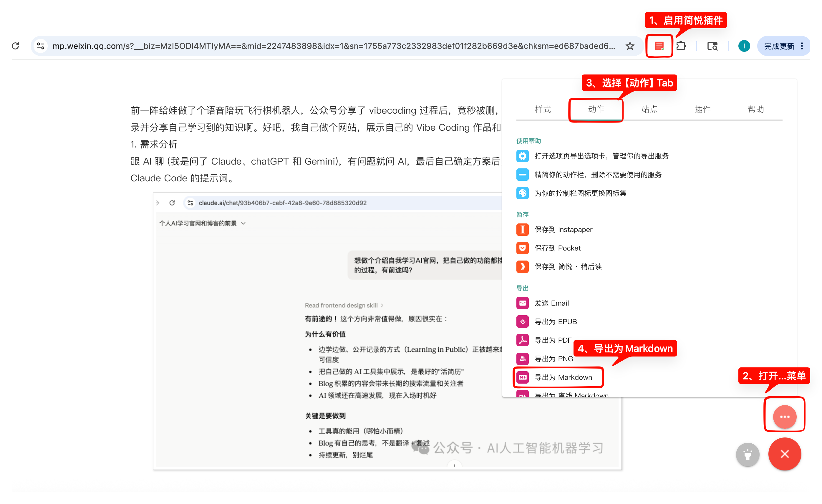Choose 导出为 PNG
This screenshot has width=822, height=504.
tap(553, 359)
